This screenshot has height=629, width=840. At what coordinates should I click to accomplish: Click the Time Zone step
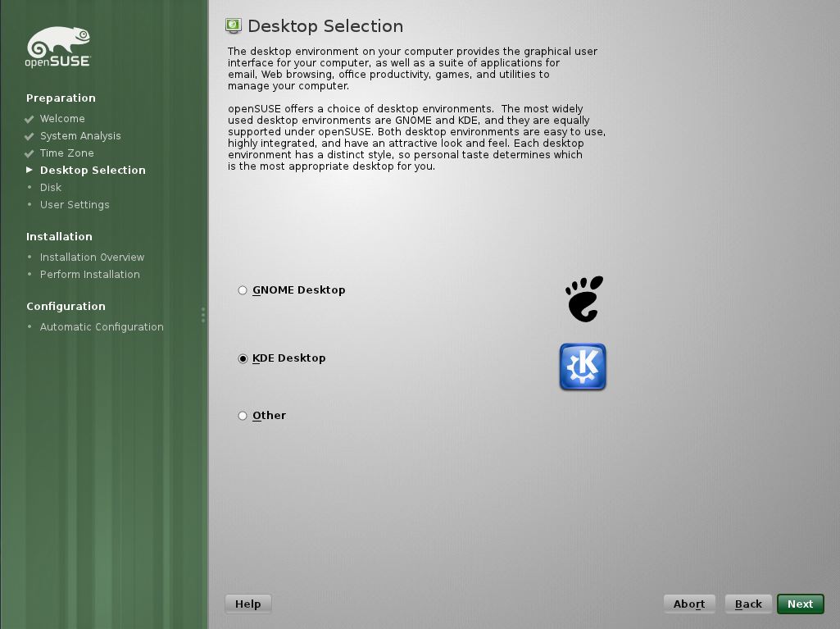(67, 153)
